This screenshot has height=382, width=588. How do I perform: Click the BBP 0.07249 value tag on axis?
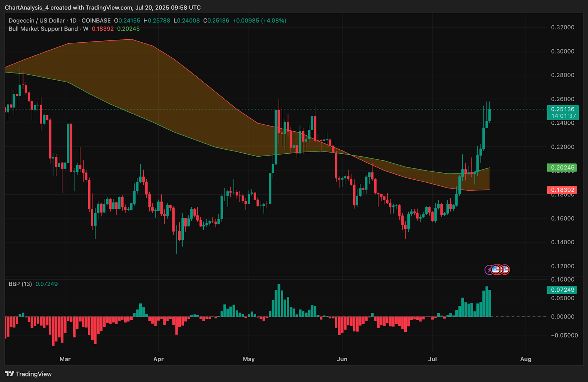pos(562,290)
